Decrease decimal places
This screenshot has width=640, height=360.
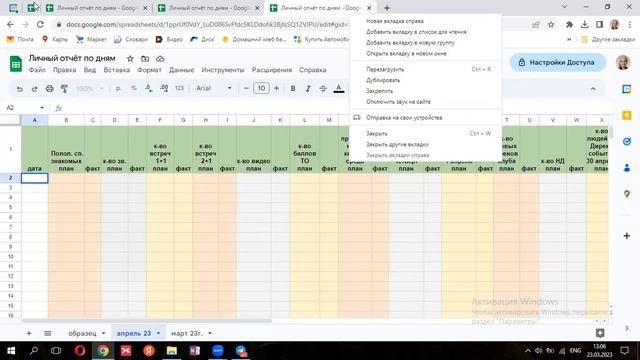[149, 88]
